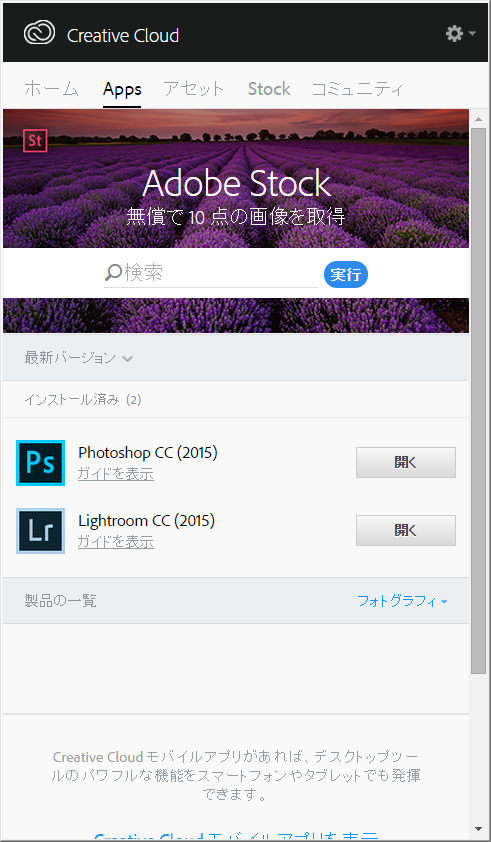Click the 製品の一覧 heading

click(60, 601)
